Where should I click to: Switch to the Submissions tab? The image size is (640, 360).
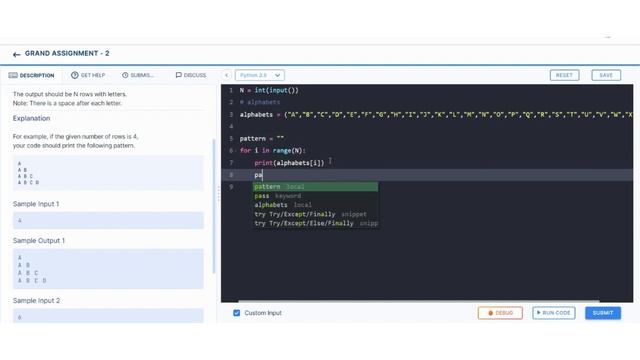[138, 75]
